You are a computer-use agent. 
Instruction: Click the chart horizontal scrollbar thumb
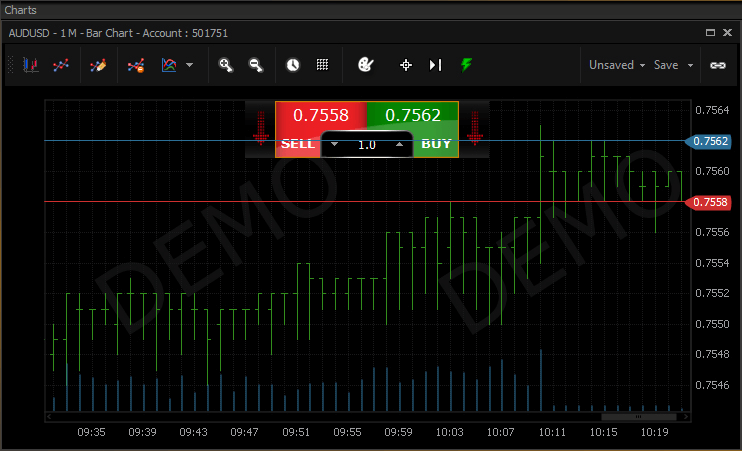pyautogui.click(x=637, y=417)
